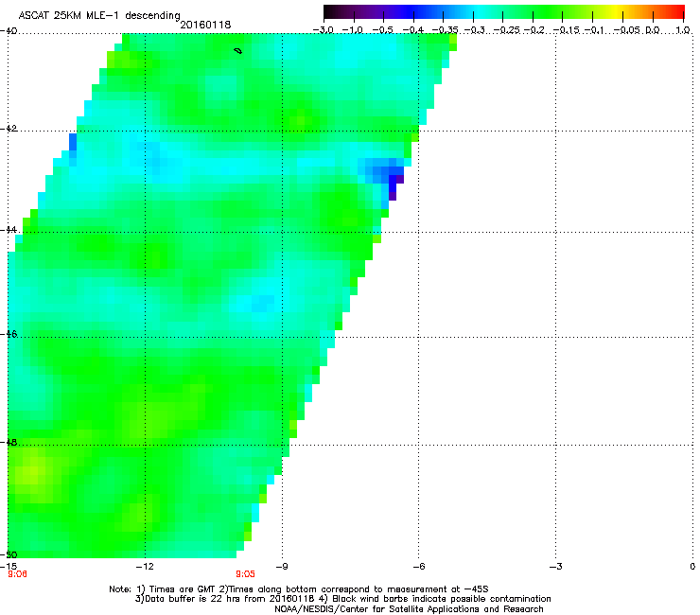Click the longitude label -3
The image size is (700, 615).
(x=555, y=567)
